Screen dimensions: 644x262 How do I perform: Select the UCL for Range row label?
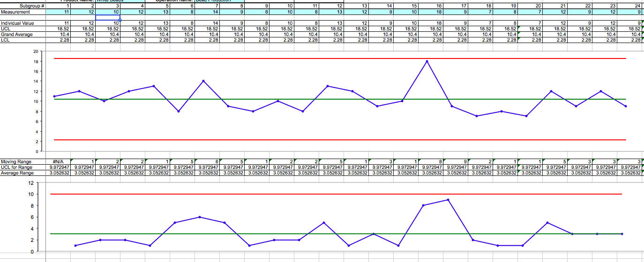click(x=22, y=167)
